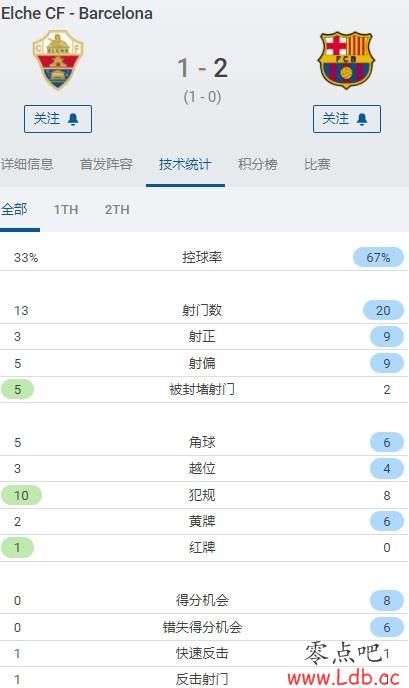Open the 详细信息 tab
Image resolution: width=409 pixels, height=688 pixels.
(x=27, y=165)
